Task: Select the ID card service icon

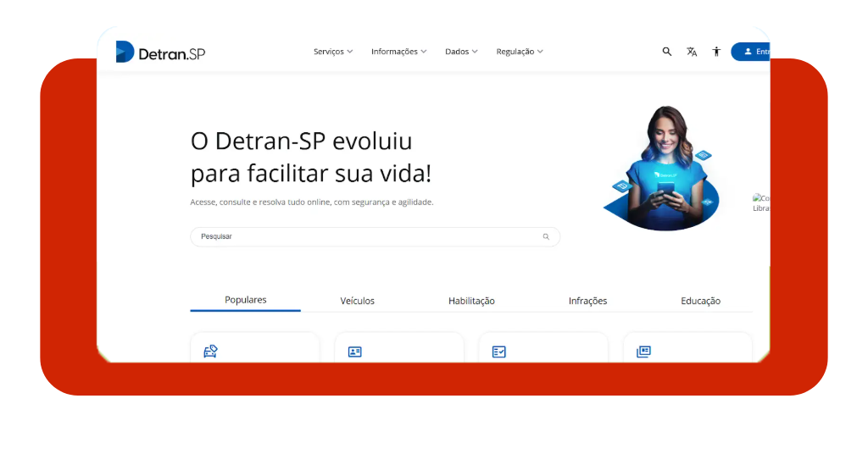Action: click(x=355, y=352)
